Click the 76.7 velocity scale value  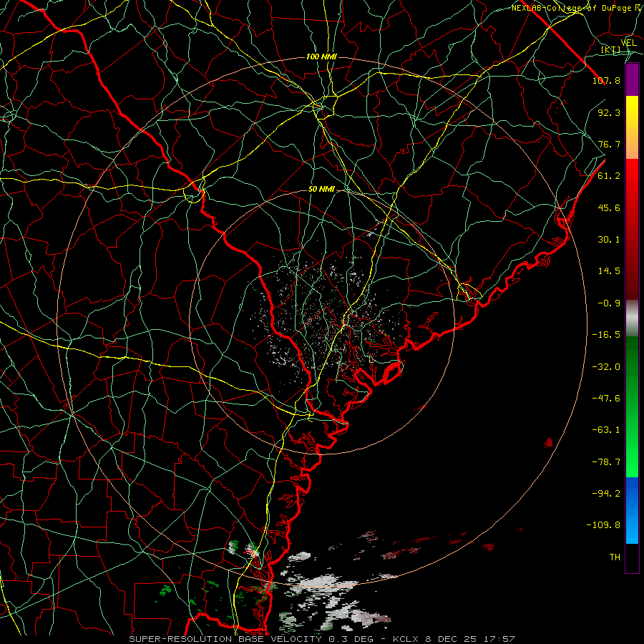tap(609, 144)
